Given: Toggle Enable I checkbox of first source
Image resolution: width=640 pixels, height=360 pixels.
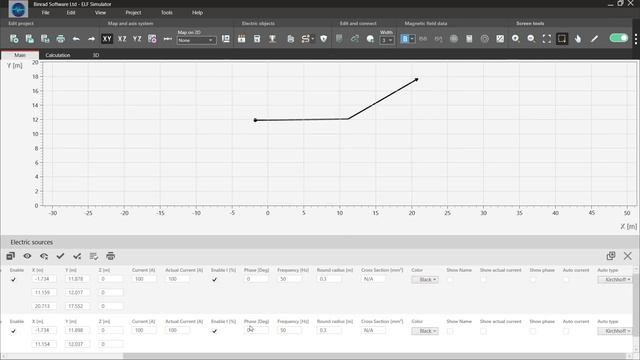Looking at the screenshot, I should coord(214,280).
